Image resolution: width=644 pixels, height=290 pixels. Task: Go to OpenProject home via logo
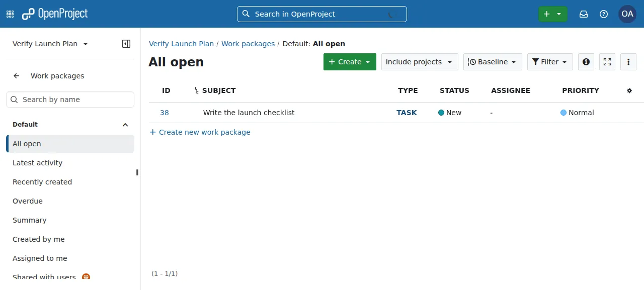55,14
